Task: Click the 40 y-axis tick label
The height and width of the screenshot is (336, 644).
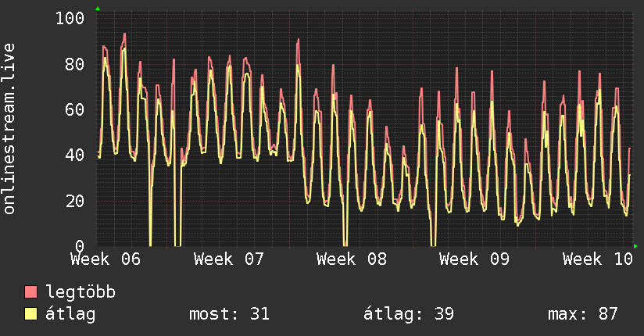Action: point(75,155)
